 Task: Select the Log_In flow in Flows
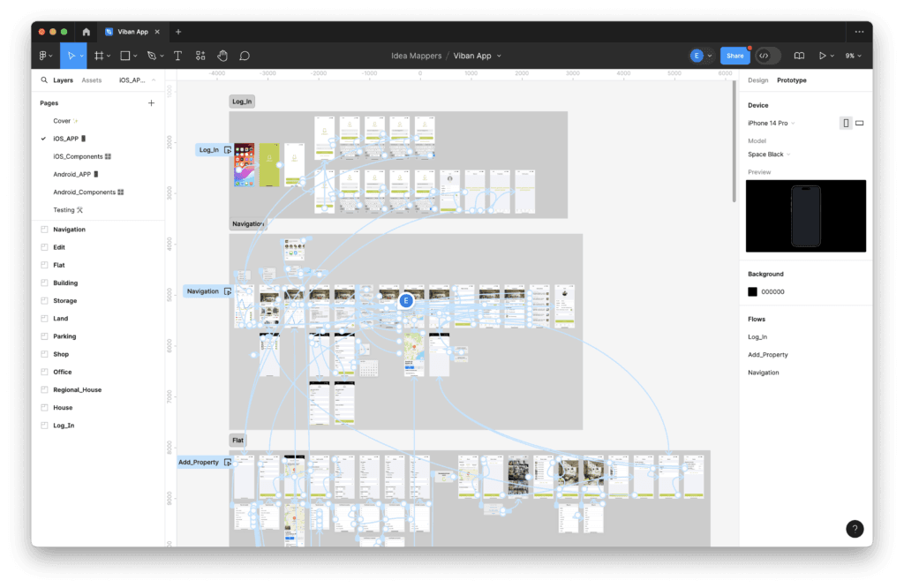(x=757, y=336)
